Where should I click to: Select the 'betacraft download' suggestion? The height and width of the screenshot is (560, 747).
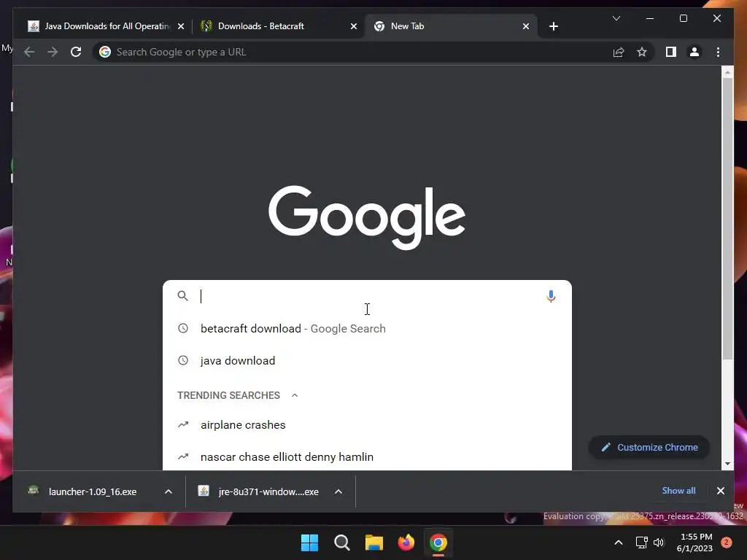367,329
